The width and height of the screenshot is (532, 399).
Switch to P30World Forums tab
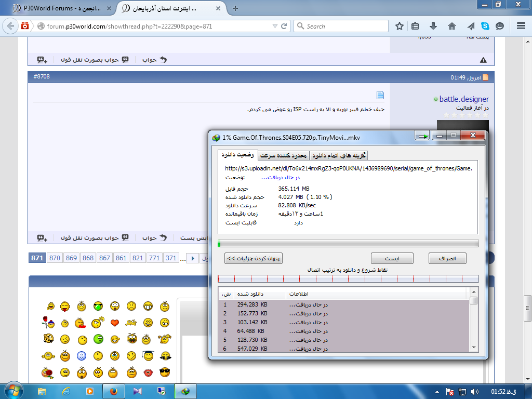(62, 8)
